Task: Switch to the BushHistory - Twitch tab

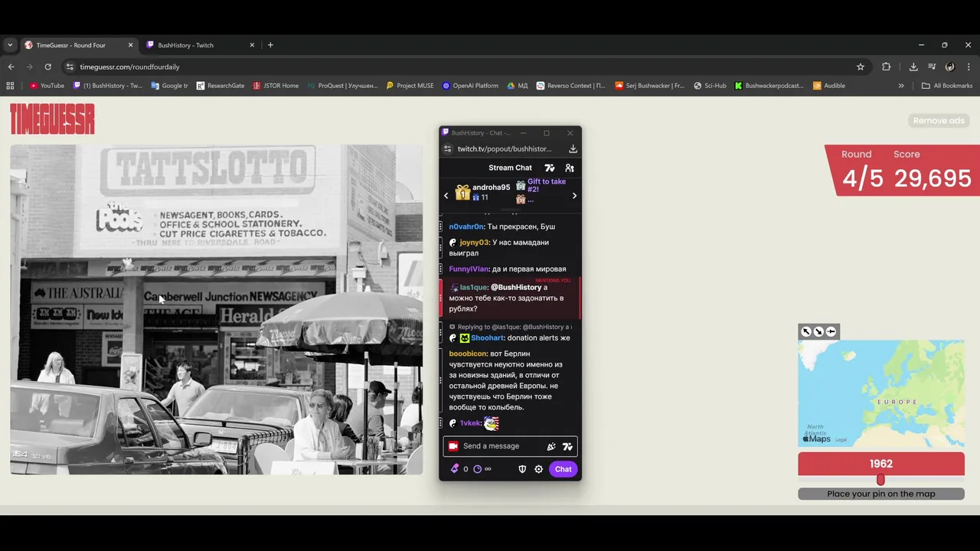Action: (x=199, y=45)
